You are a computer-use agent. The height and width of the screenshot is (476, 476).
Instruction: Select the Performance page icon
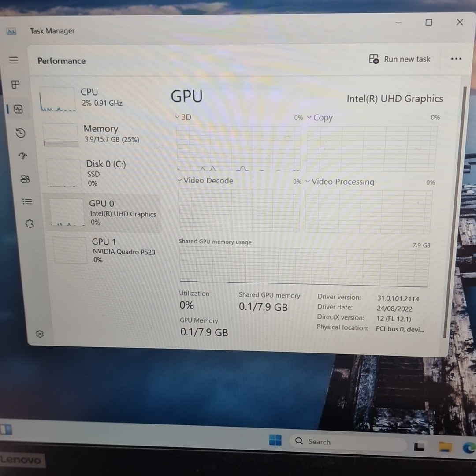(18, 109)
